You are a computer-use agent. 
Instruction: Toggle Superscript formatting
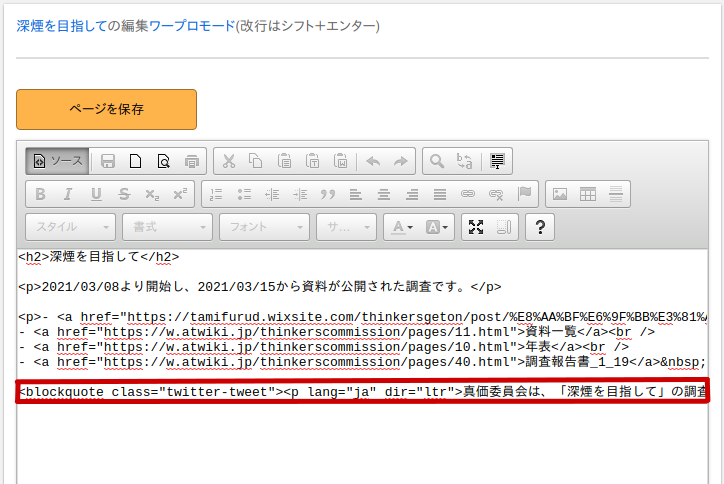tap(180, 194)
